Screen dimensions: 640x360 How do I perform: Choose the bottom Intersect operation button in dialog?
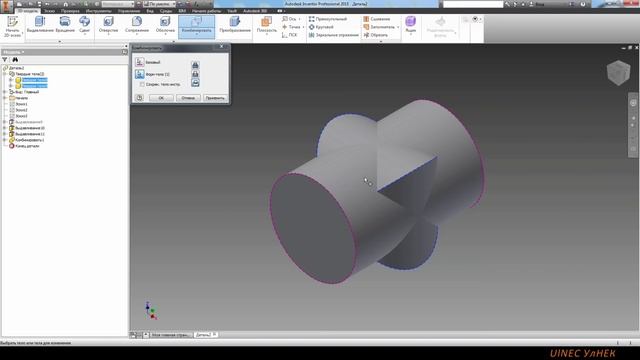[x=195, y=83]
